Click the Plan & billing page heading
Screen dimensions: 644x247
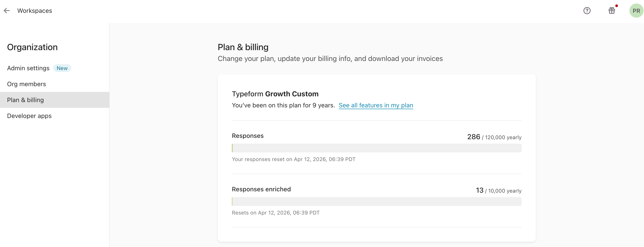coord(243,47)
